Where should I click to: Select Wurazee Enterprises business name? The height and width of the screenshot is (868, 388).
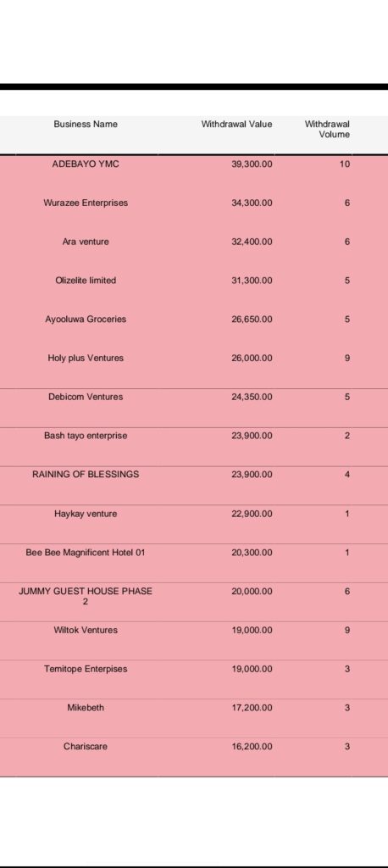tap(86, 203)
